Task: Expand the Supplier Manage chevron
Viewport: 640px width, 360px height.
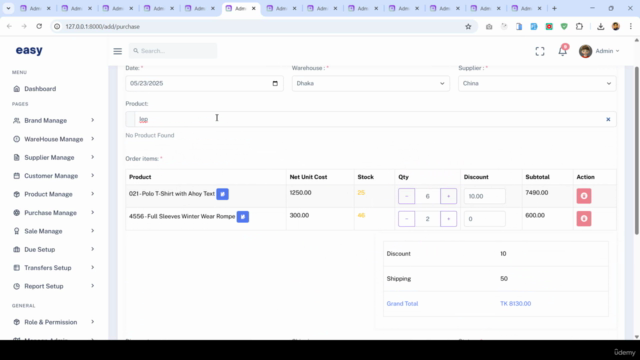Action: point(93,157)
